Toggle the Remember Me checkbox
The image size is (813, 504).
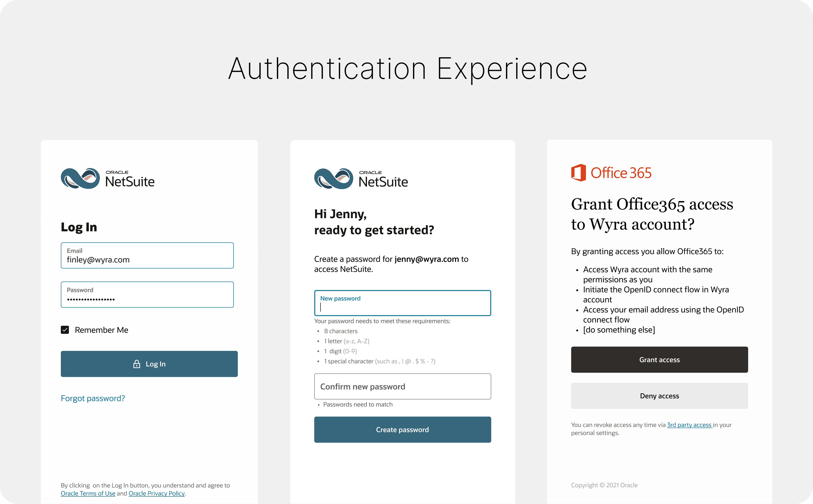[x=65, y=330]
